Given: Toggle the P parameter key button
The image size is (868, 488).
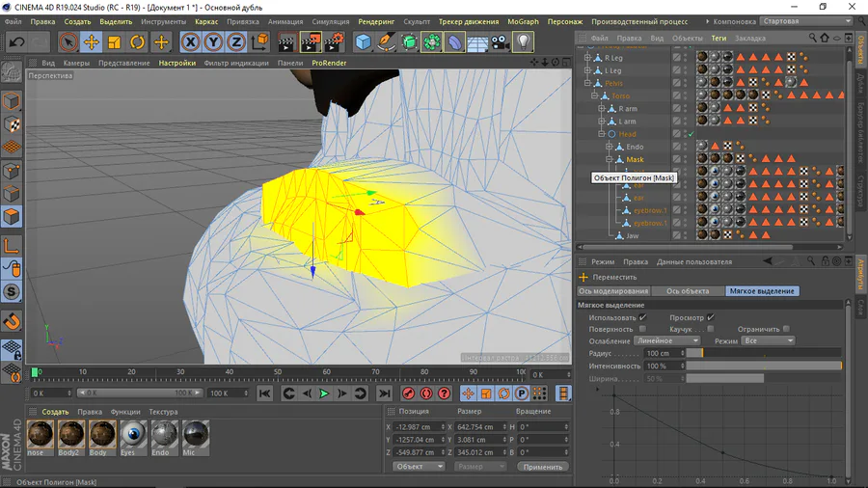Looking at the screenshot, I should click(x=521, y=393).
